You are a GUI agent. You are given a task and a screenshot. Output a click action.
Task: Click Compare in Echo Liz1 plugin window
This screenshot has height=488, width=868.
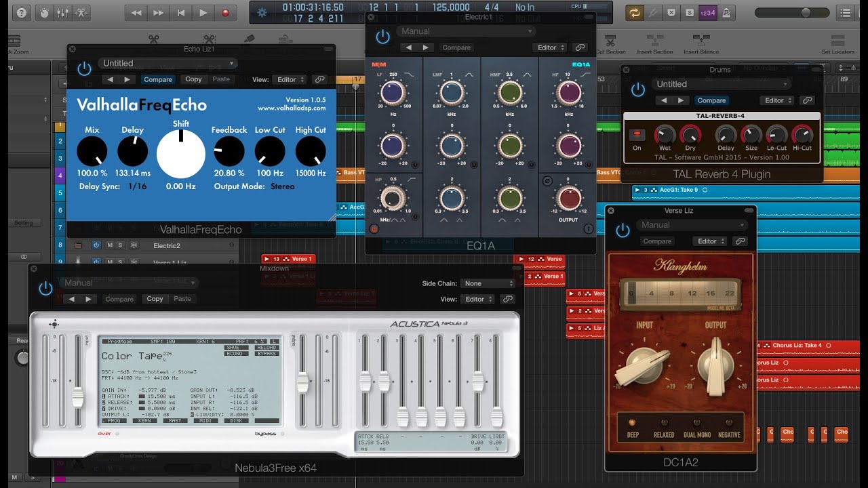158,79
